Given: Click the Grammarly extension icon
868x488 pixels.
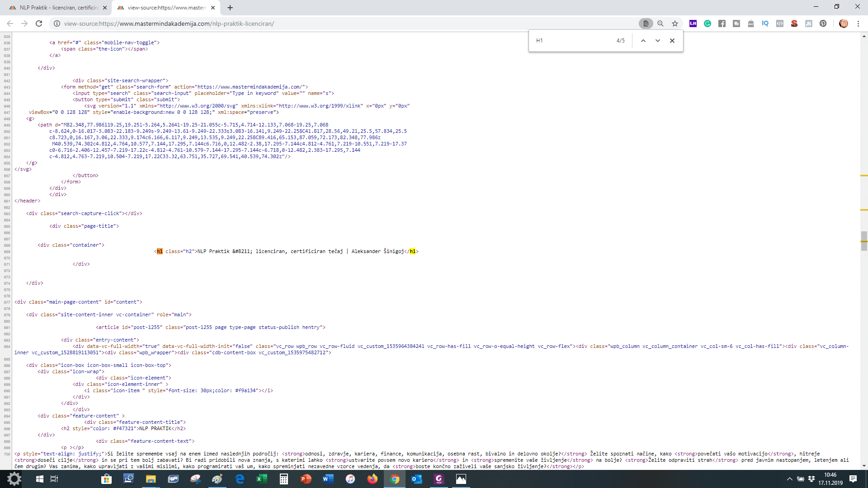Looking at the screenshot, I should coord(708,23).
